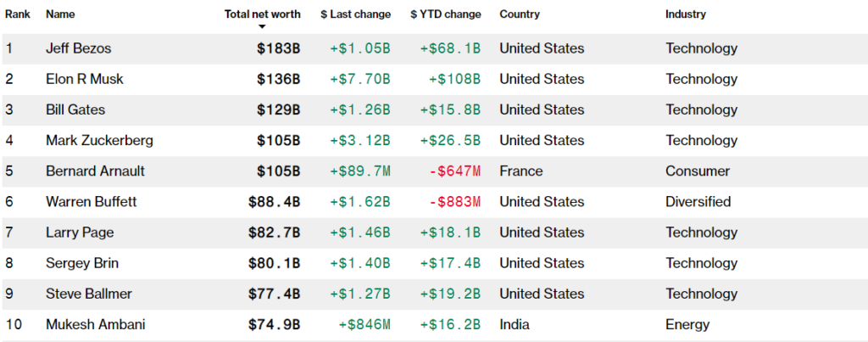The width and height of the screenshot is (868, 342).
Task: Click the Bernard Arnault name
Action: 95,171
